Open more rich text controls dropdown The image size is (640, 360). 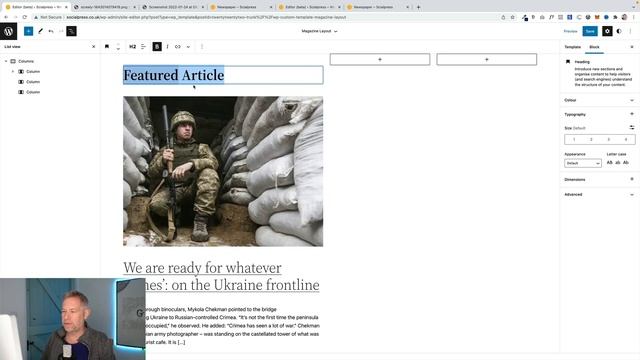tap(188, 47)
